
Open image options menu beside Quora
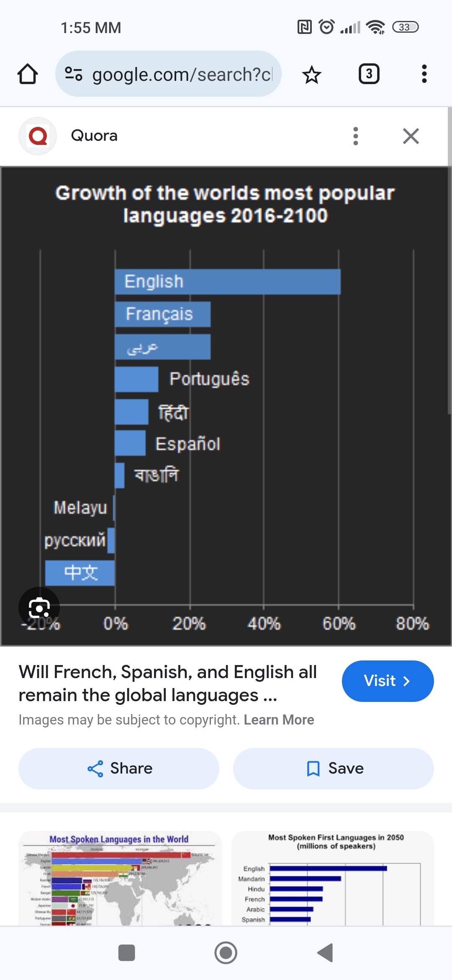point(355,136)
